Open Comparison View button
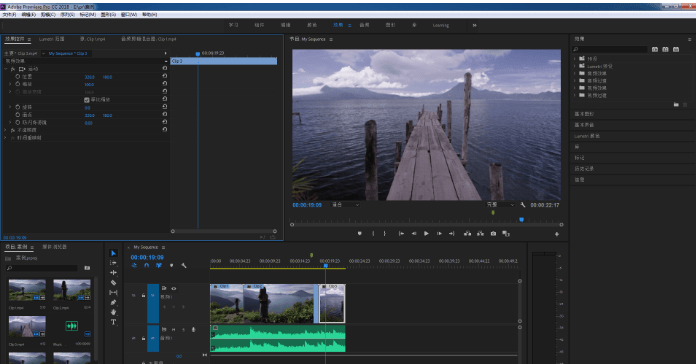The width and height of the screenshot is (696, 364). click(506, 233)
